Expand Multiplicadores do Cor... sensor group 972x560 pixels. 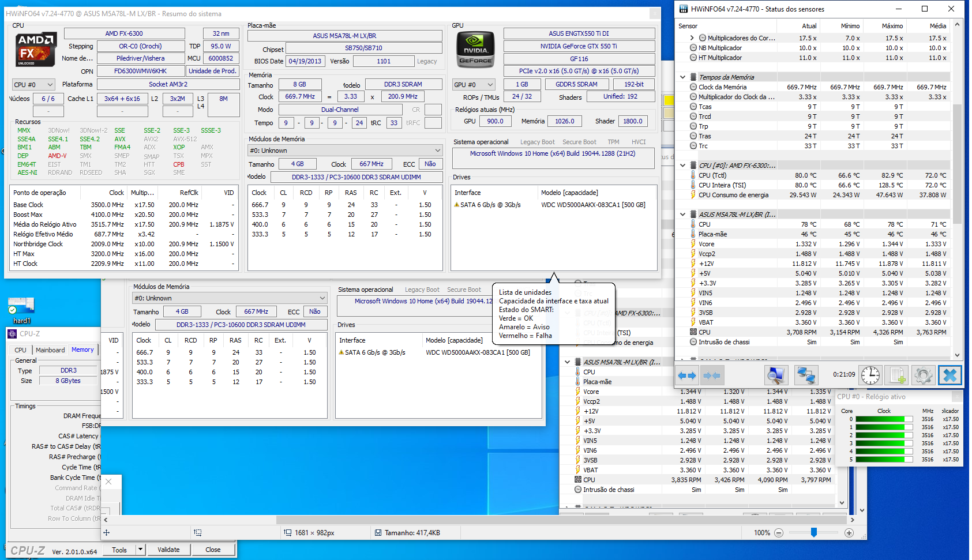pyautogui.click(x=692, y=38)
